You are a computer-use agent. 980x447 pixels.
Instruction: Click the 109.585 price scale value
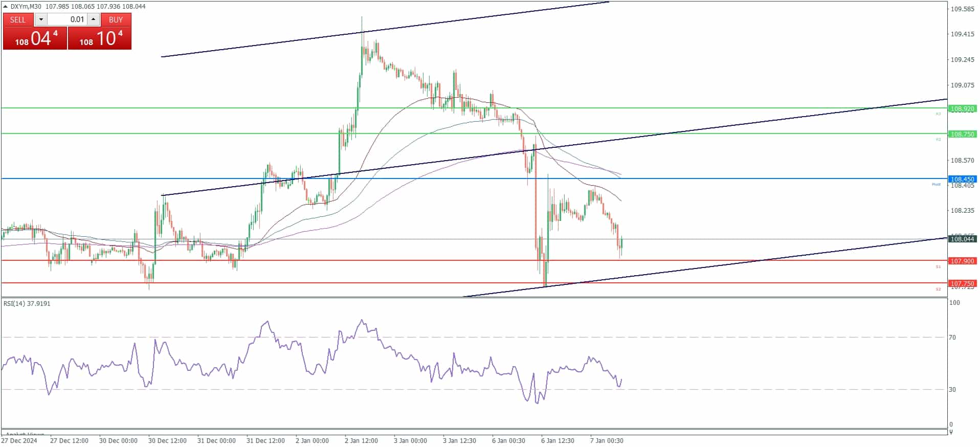962,9
